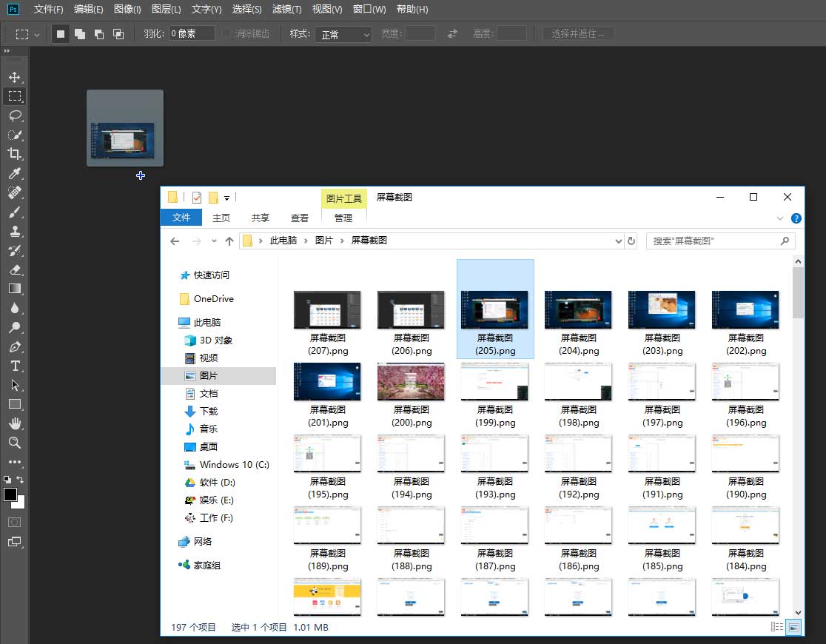Open the 滤镜 menu in Photoshop

click(288, 10)
